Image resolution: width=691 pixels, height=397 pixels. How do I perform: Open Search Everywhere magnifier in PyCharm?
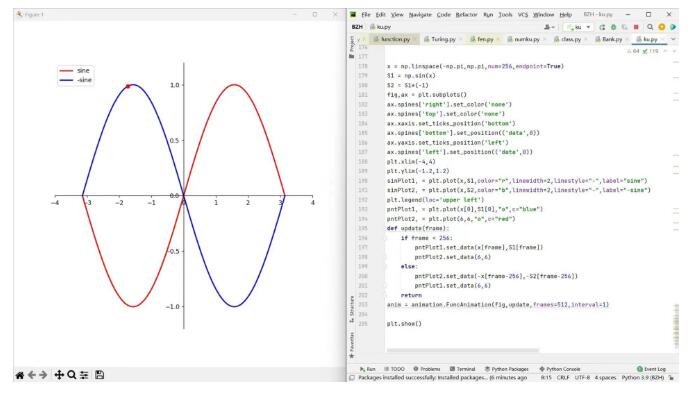tap(650, 27)
